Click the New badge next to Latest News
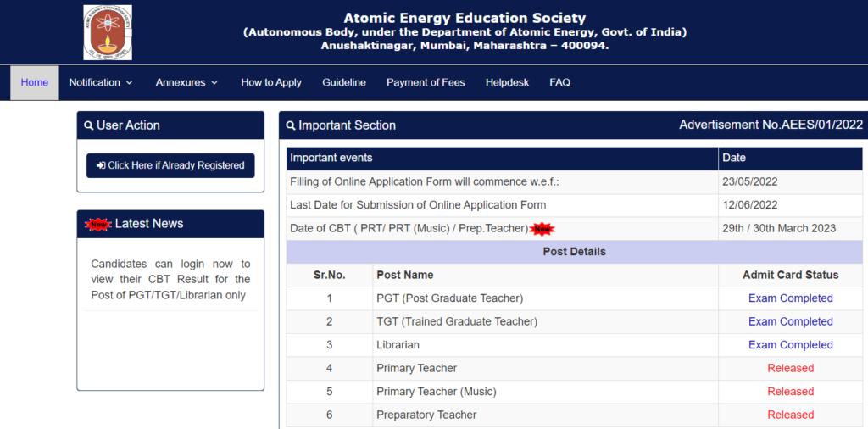 [x=98, y=224]
